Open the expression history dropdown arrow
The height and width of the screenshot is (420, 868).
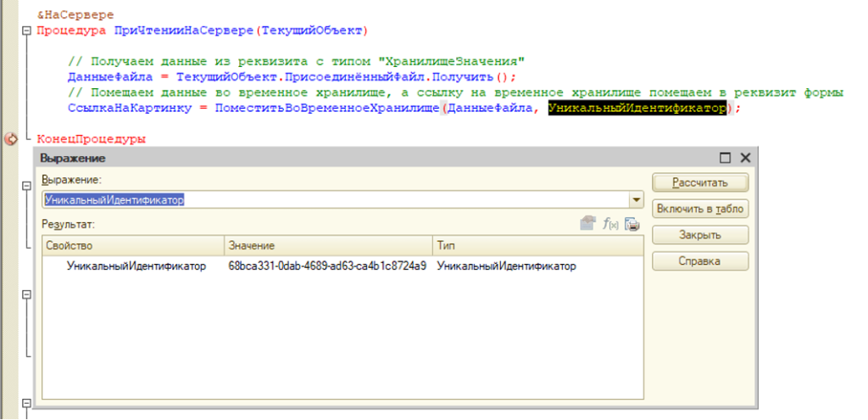pos(637,199)
